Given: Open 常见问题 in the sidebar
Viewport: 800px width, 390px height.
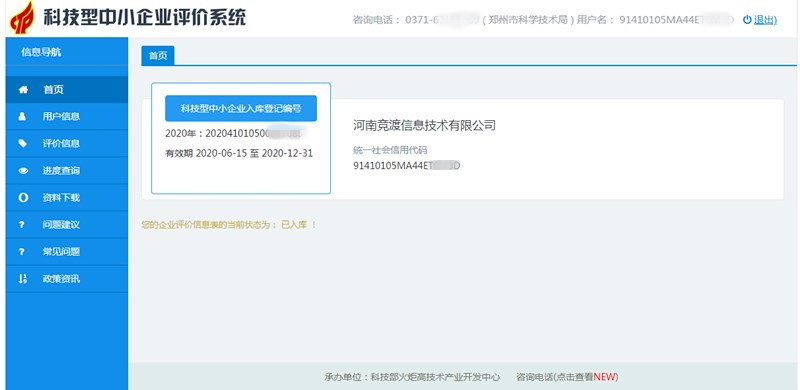Looking at the screenshot, I should pos(67,252).
